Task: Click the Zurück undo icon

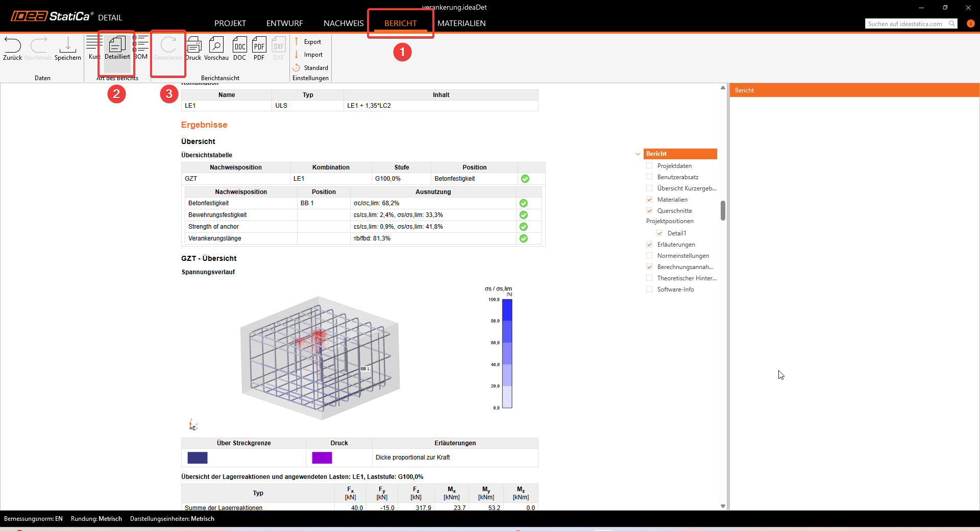Action: [x=12, y=49]
